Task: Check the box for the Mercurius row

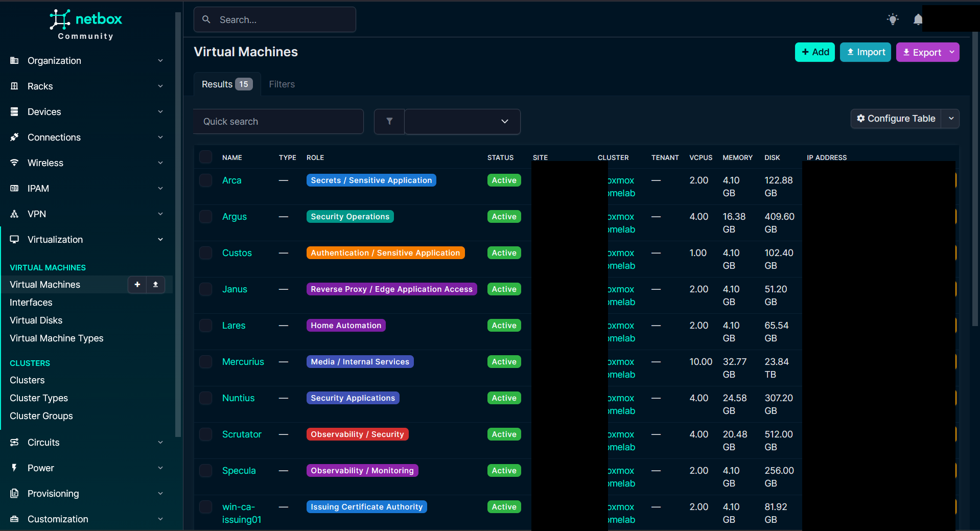Action: click(x=206, y=362)
